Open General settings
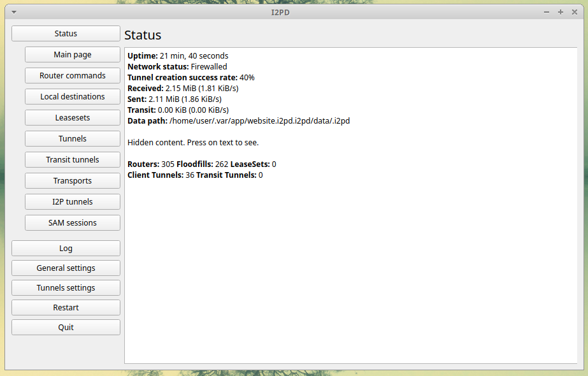 coord(66,268)
